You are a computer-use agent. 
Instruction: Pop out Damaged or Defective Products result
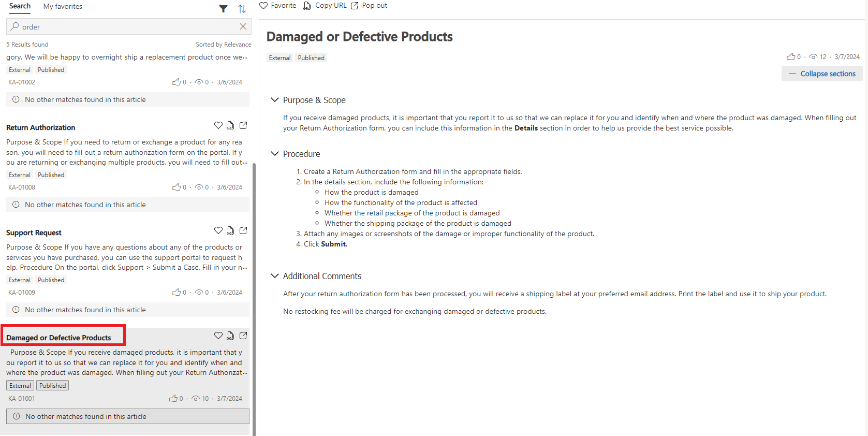(243, 336)
